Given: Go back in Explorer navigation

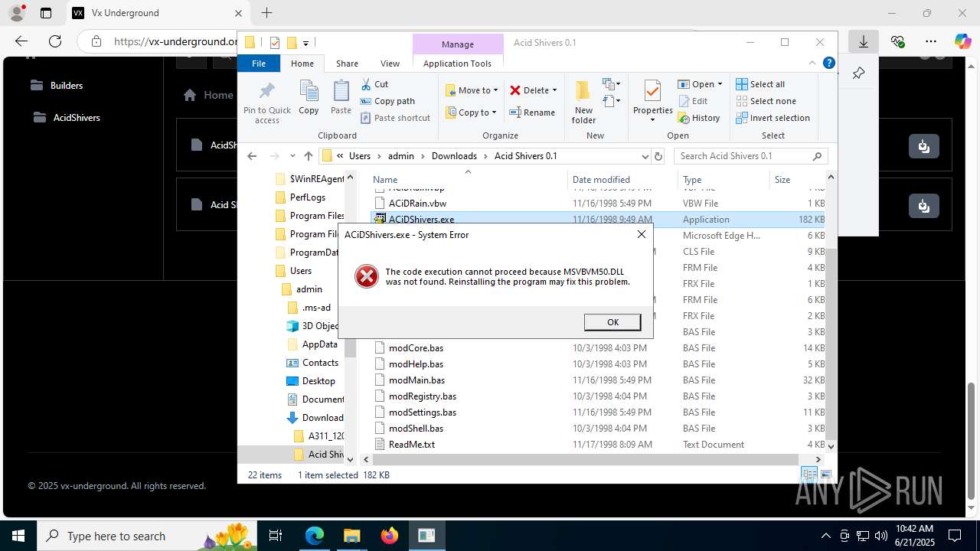Looking at the screenshot, I should pyautogui.click(x=252, y=156).
